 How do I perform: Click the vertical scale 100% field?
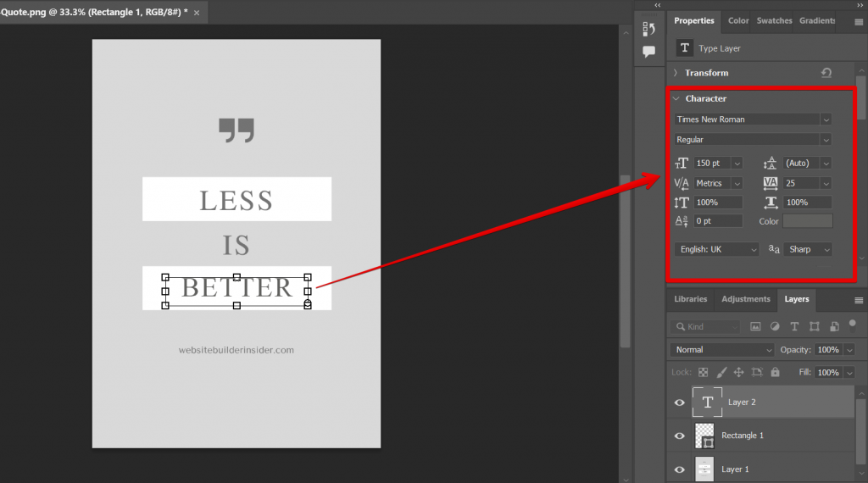(719, 203)
